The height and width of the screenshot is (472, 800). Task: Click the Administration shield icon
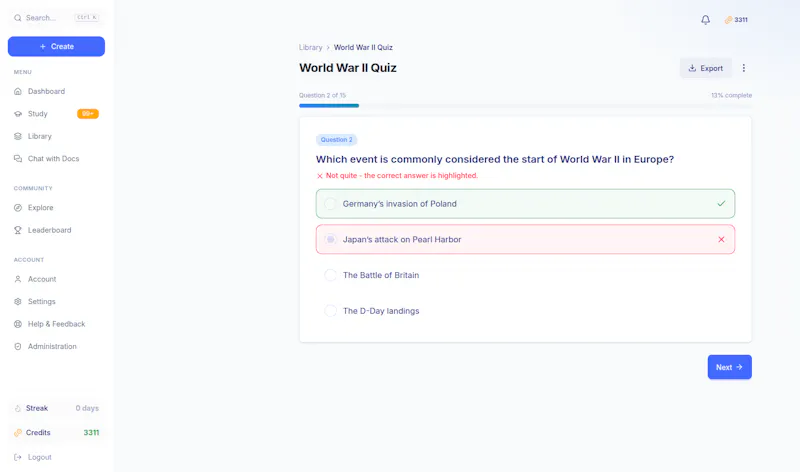pos(18,346)
